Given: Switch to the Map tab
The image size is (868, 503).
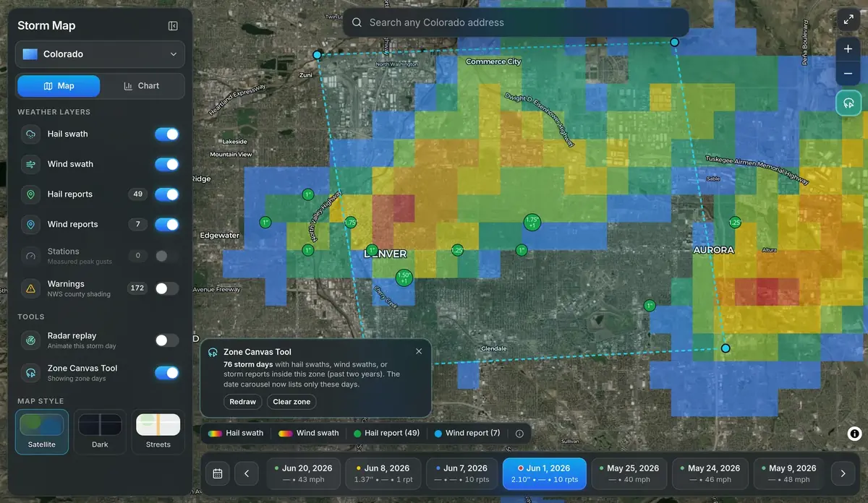Looking at the screenshot, I should pyautogui.click(x=59, y=86).
